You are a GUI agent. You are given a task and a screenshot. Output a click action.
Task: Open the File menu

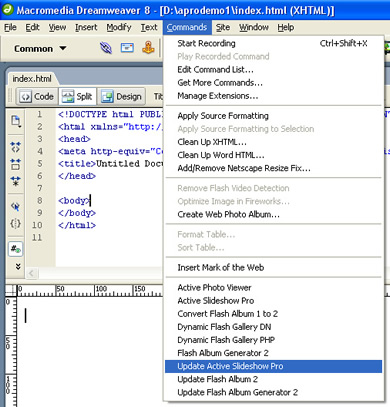click(x=10, y=27)
